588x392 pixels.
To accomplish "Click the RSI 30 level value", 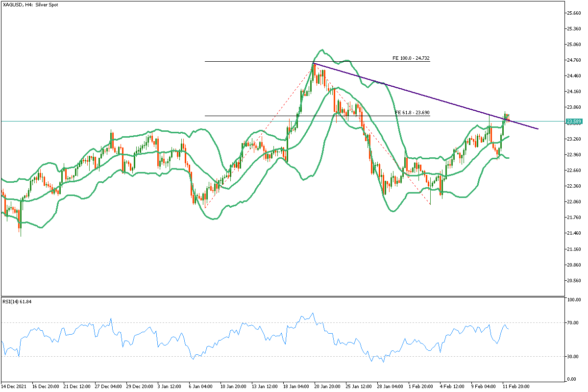I will (x=572, y=356).
